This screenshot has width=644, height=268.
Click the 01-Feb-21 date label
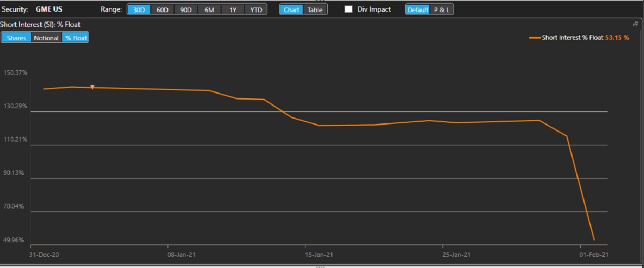[x=595, y=255]
